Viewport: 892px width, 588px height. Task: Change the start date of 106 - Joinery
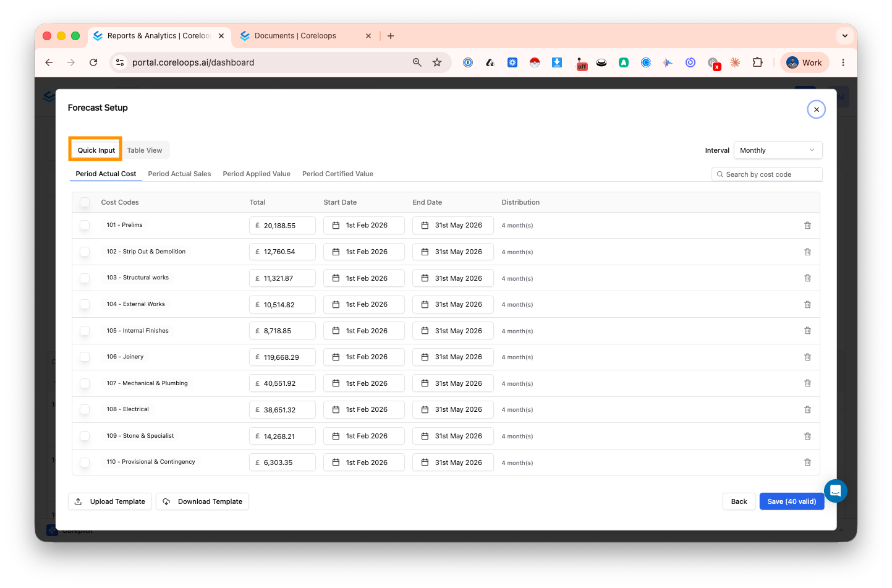click(363, 357)
